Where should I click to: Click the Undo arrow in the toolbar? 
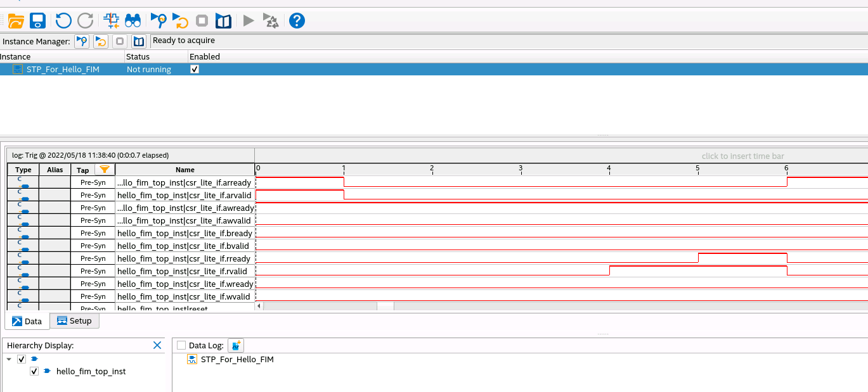[x=63, y=21]
